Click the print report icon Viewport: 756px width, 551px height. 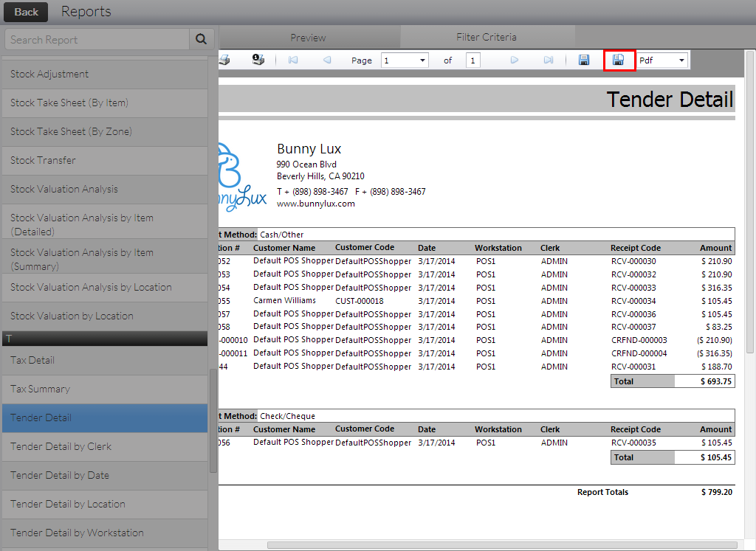tap(224, 60)
